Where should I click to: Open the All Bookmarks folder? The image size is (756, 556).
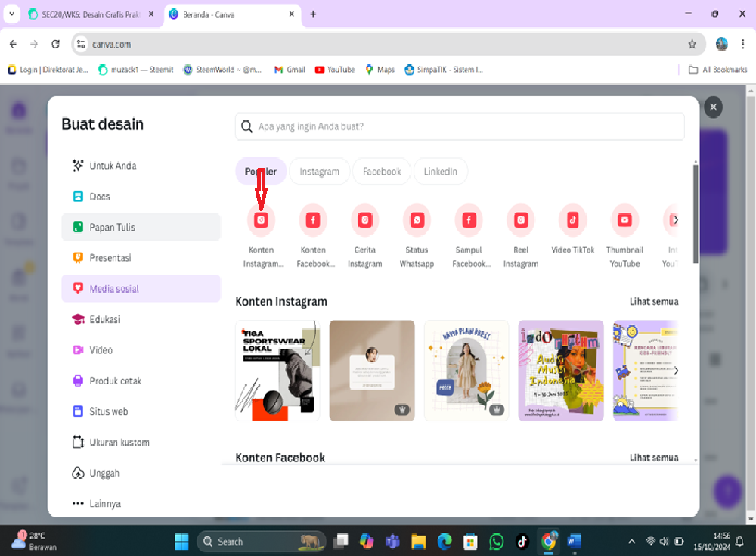coord(718,70)
